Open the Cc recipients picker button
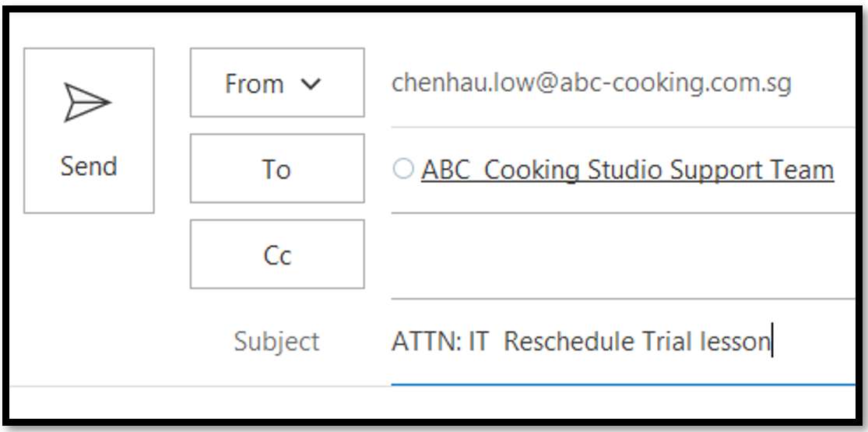 (277, 255)
